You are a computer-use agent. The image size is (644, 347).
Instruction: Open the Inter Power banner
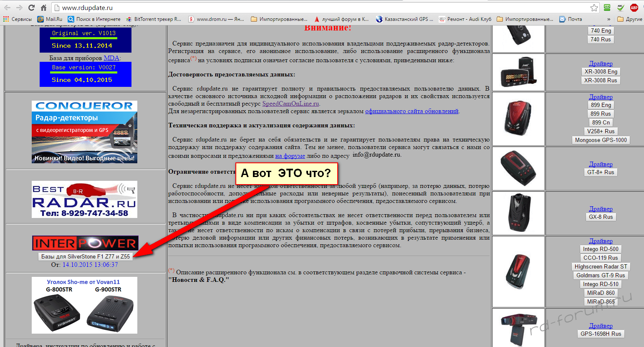[x=85, y=243]
